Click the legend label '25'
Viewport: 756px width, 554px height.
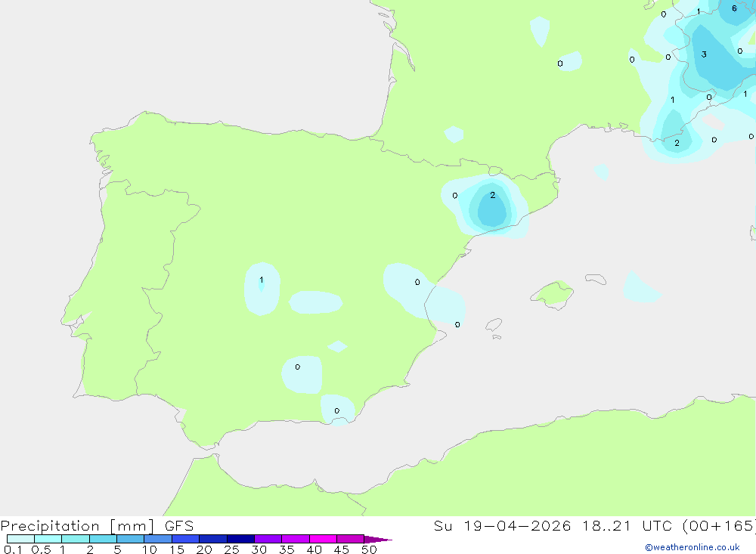231,549
